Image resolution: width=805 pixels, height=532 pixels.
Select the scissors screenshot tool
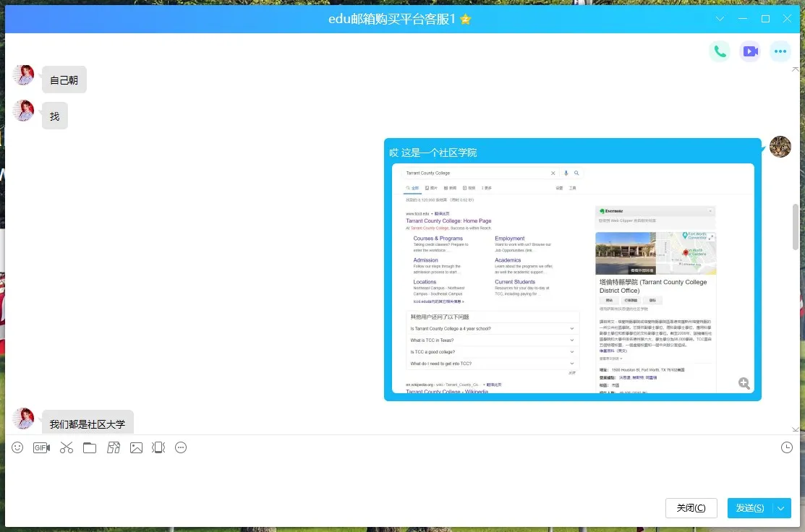(67, 448)
